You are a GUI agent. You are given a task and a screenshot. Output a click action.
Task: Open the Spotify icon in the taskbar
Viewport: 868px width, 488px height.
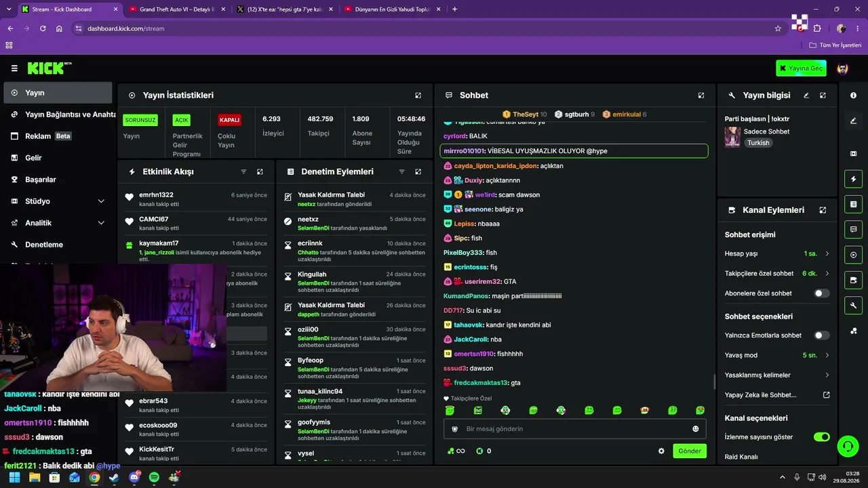pyautogui.click(x=154, y=477)
